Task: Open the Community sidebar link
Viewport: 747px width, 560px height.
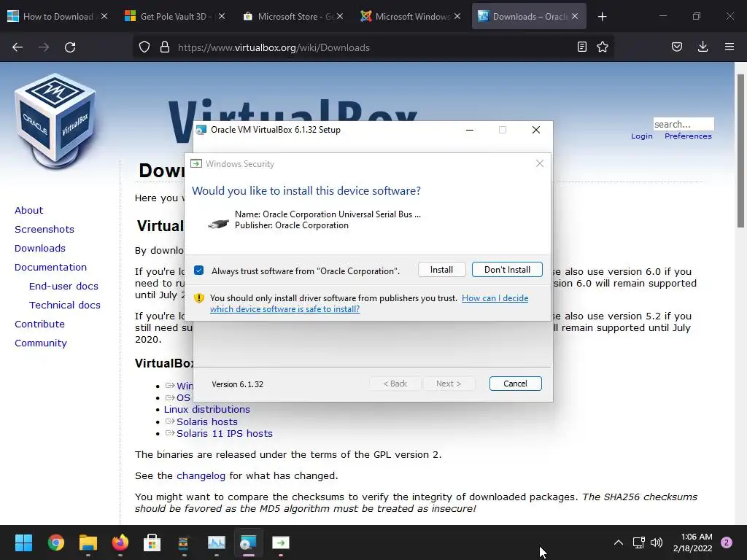Action: (41, 343)
